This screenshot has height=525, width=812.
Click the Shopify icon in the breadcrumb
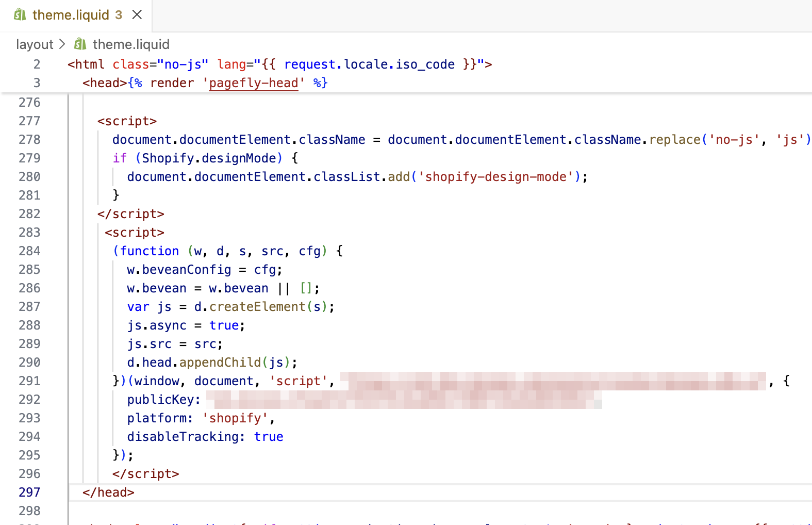80,44
